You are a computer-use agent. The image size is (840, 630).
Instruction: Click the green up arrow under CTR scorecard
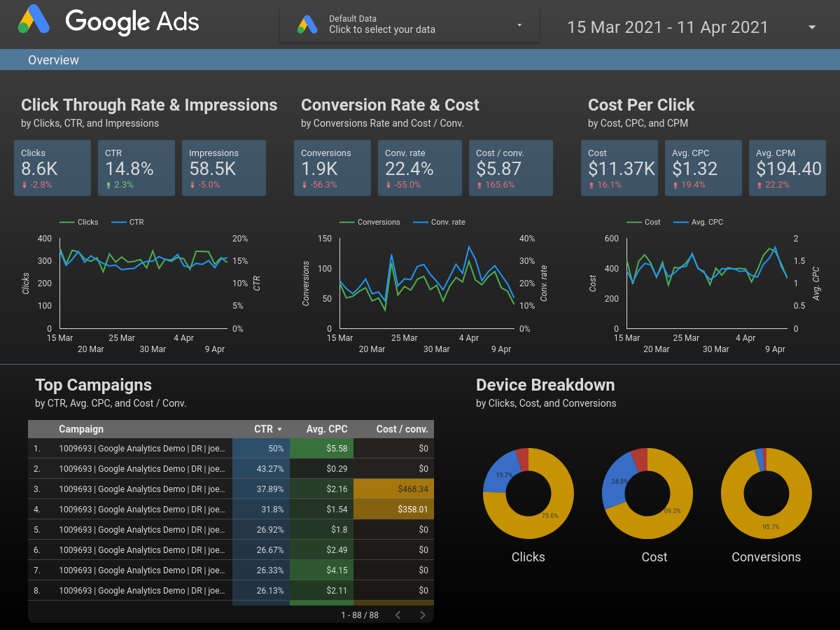pyautogui.click(x=108, y=185)
